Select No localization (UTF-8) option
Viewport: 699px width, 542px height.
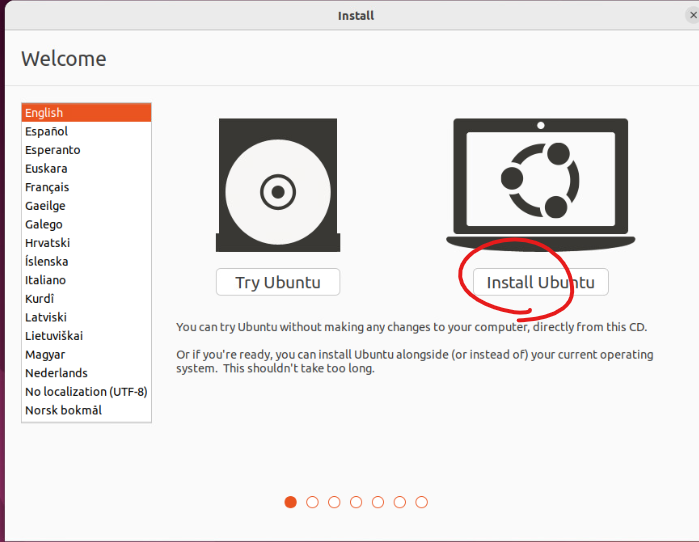click(x=86, y=392)
